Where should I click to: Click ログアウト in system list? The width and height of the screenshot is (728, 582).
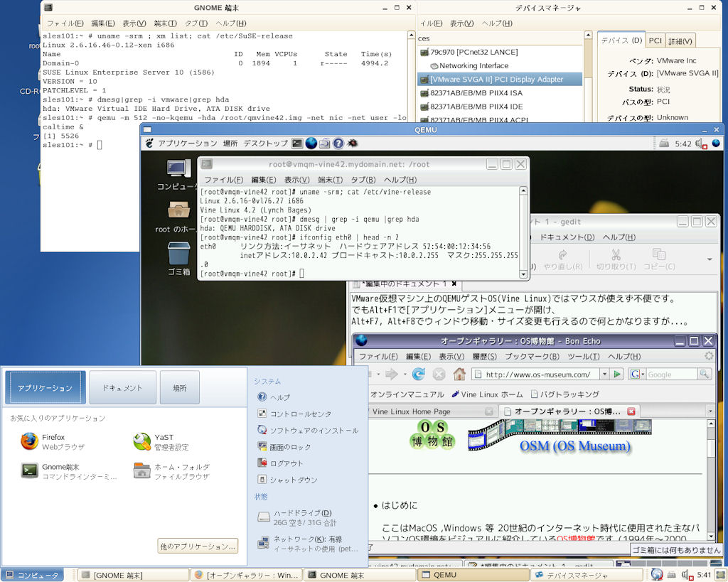(280, 463)
